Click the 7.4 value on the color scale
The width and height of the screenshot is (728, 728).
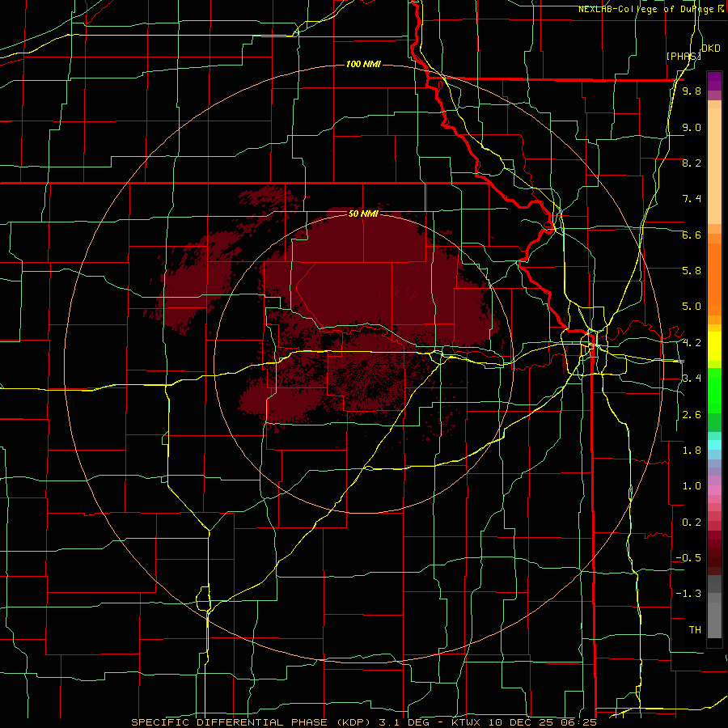click(x=692, y=199)
